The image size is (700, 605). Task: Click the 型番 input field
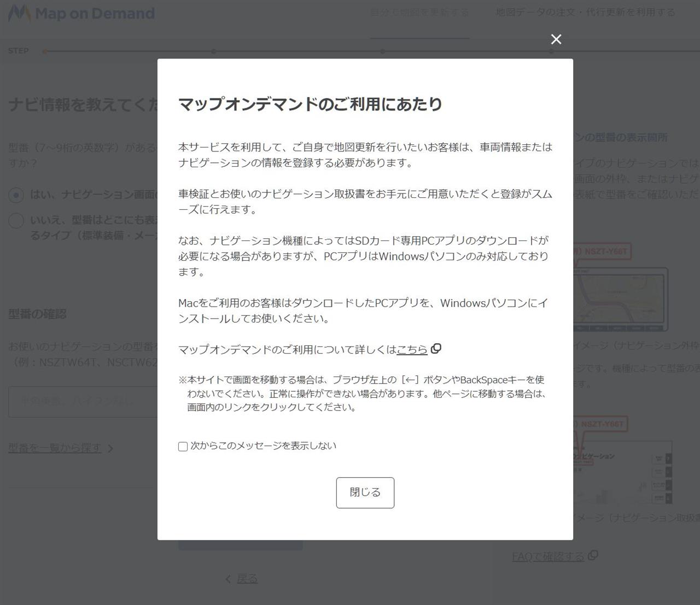tap(83, 402)
